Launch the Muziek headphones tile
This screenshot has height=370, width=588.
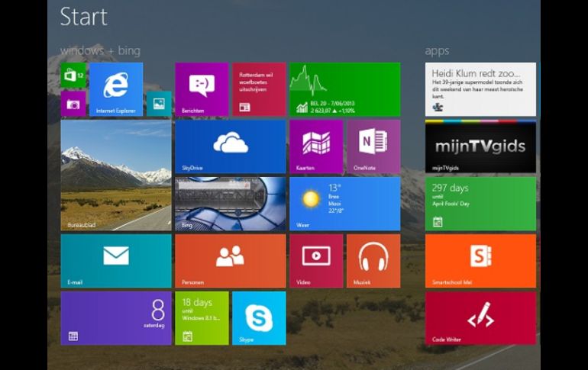[x=373, y=260]
